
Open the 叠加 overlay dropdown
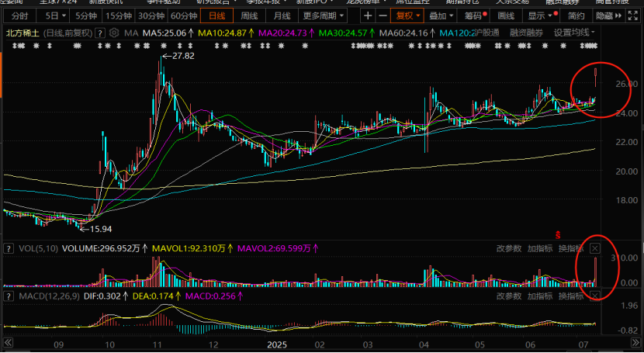click(441, 16)
